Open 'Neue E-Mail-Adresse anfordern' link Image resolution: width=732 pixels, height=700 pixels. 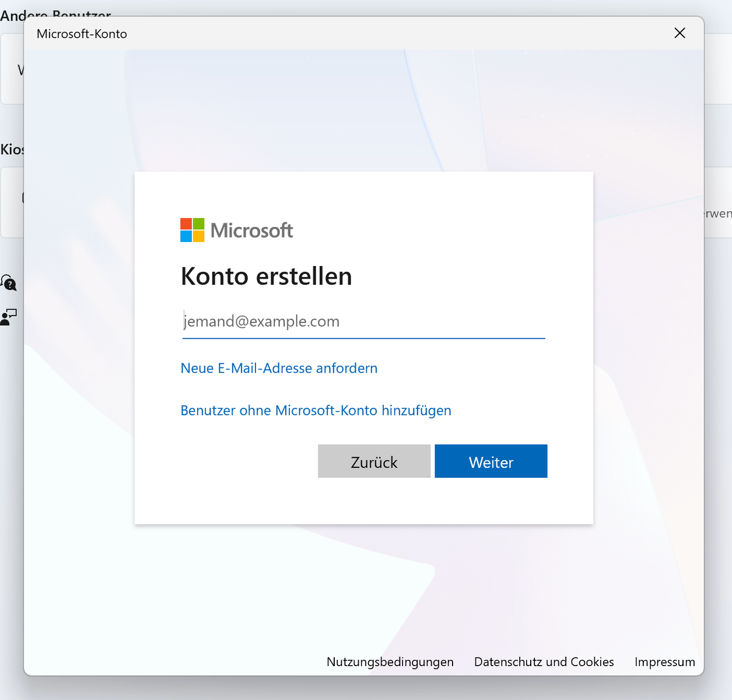click(279, 368)
